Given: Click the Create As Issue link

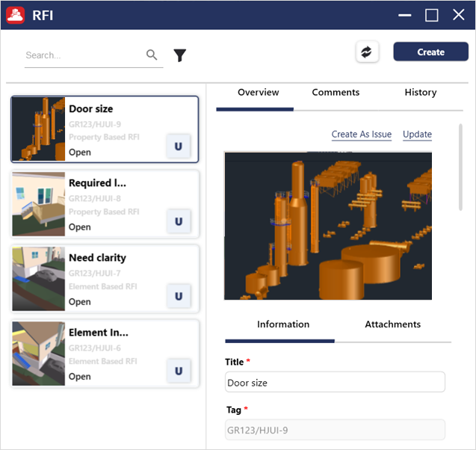Looking at the screenshot, I should point(361,135).
